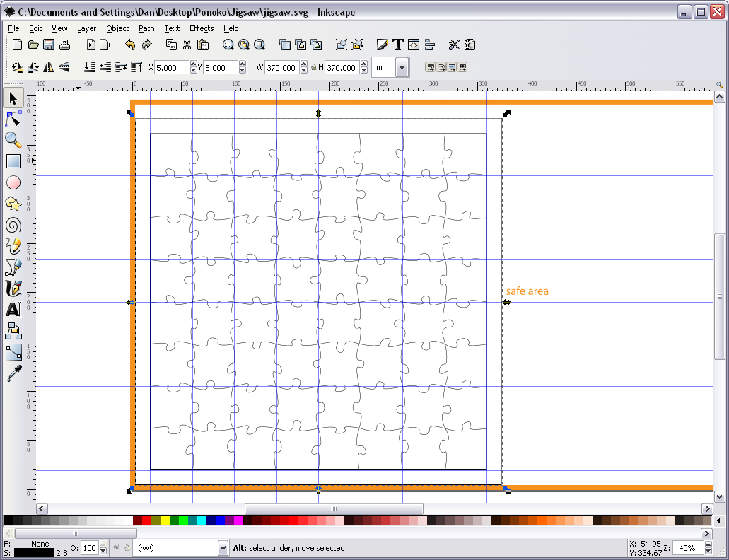Toggle current layer visibility eye
Screen dimensions: 729x560
117,547
